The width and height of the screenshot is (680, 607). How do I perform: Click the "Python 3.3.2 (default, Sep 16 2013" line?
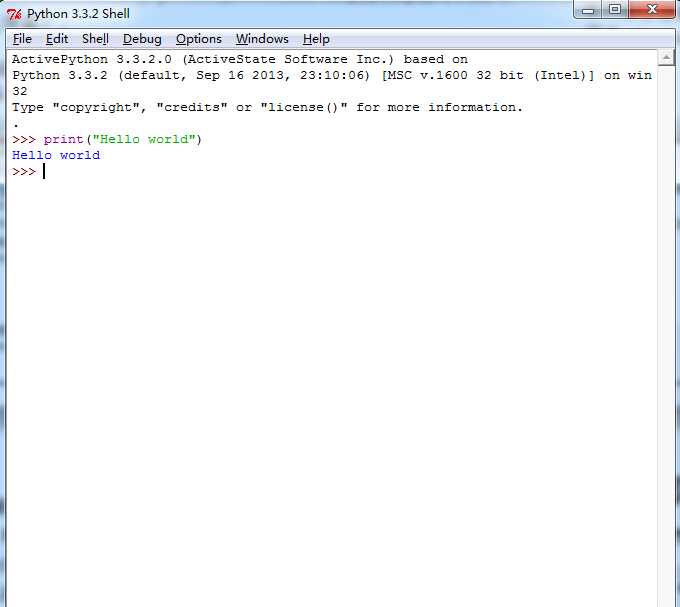pyautogui.click(x=332, y=75)
